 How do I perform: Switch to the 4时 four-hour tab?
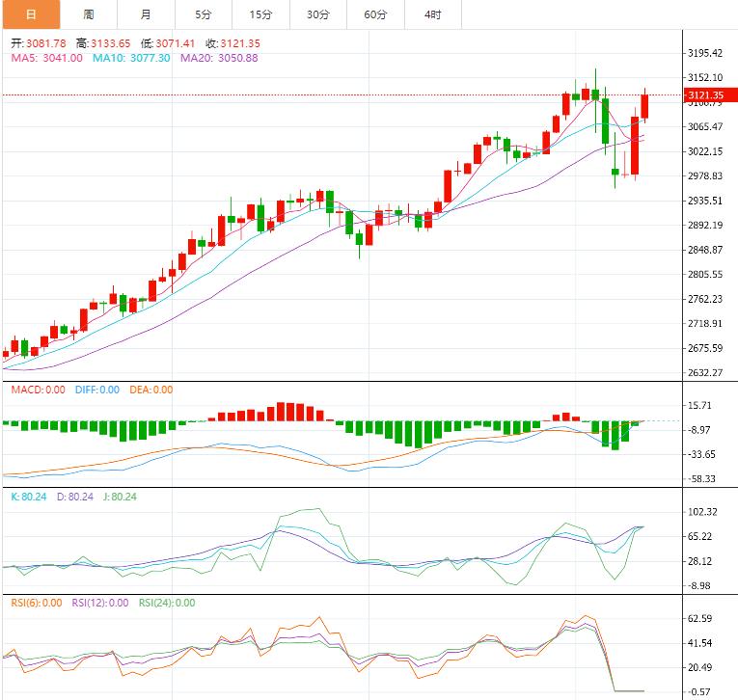(x=433, y=14)
